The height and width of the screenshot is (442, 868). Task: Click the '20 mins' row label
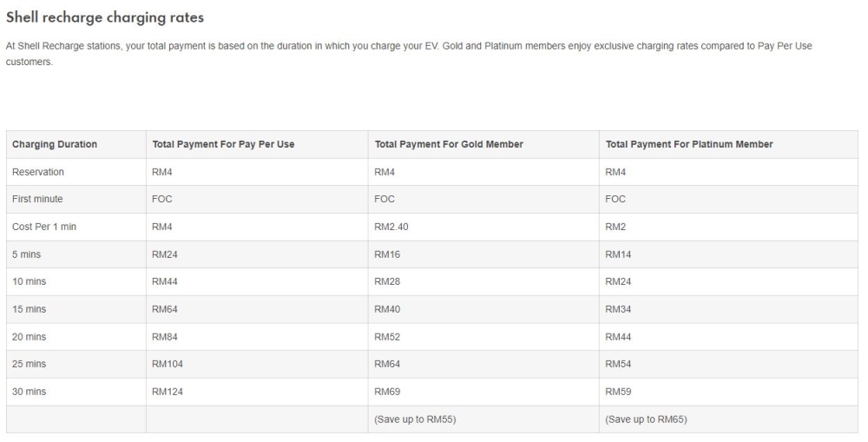point(30,337)
